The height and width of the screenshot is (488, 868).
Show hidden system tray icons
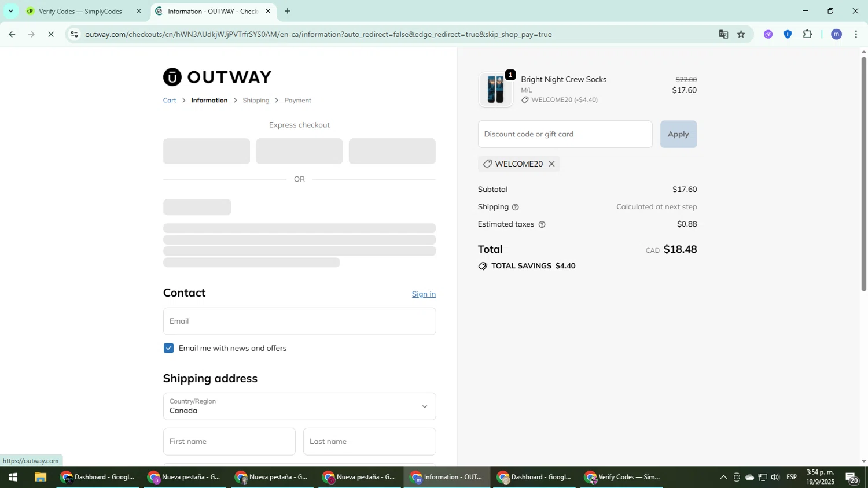coord(723,478)
